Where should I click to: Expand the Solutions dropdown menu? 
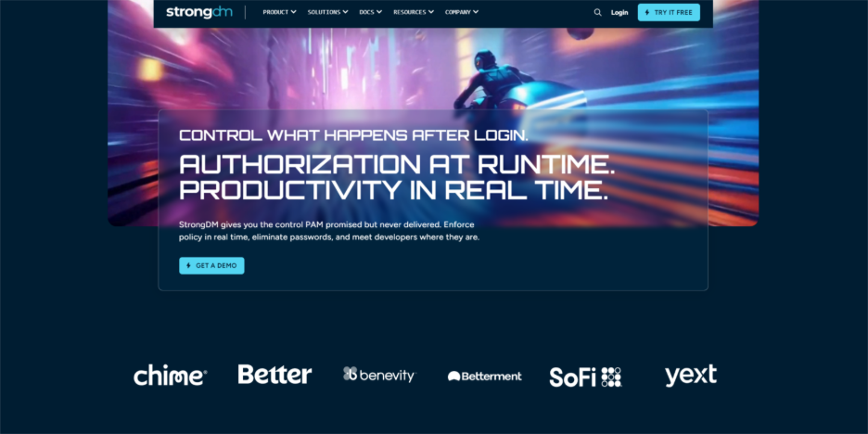click(327, 12)
